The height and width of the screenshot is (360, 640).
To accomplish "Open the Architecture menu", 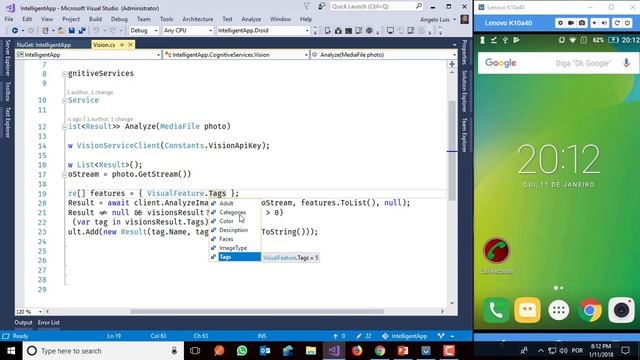I will [x=198, y=19].
